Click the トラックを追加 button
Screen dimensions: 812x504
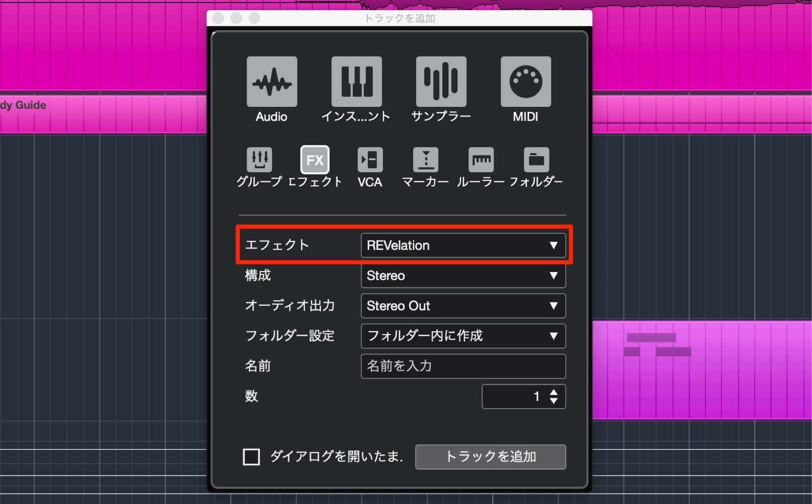pyautogui.click(x=490, y=457)
